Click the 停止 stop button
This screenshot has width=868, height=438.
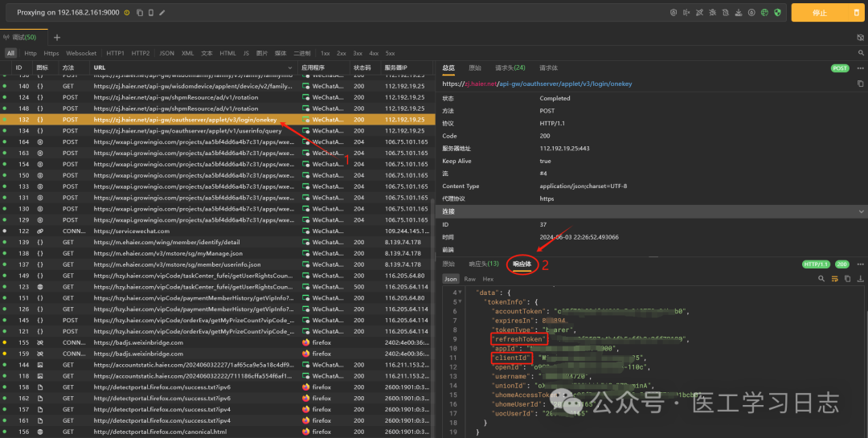[820, 13]
